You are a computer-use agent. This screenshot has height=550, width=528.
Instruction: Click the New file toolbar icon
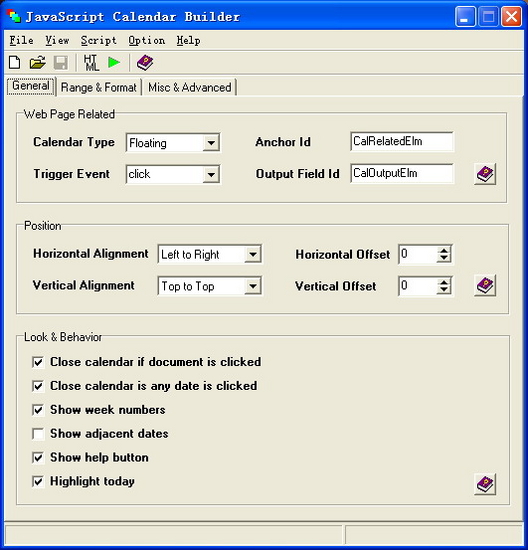point(14,63)
